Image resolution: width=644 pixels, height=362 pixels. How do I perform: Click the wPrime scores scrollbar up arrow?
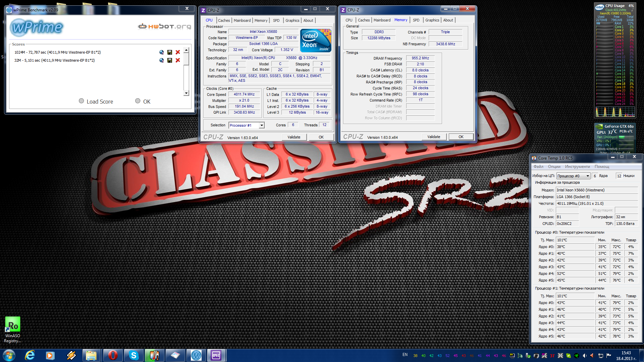point(186,50)
